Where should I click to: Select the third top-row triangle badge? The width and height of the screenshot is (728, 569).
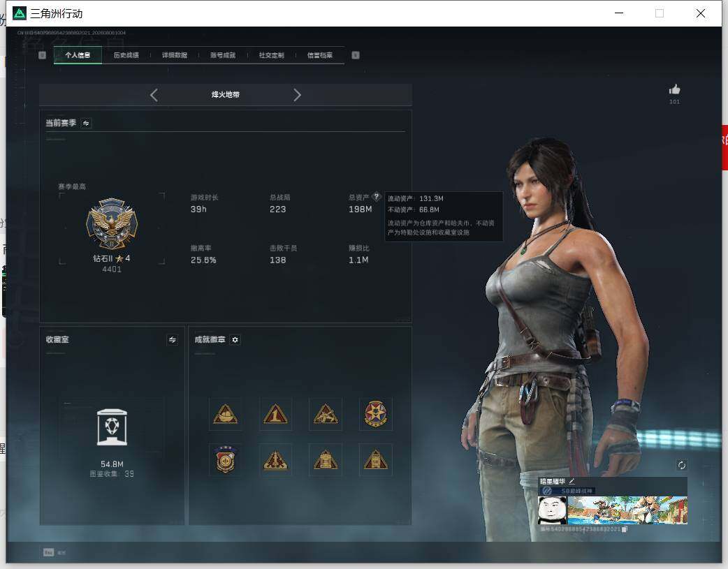coord(326,414)
